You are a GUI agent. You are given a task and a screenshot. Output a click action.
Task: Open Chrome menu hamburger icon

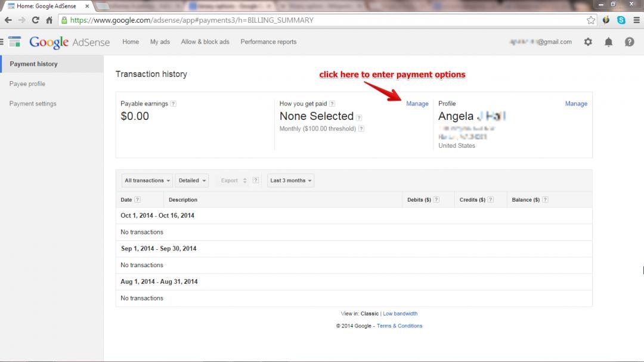point(636,20)
